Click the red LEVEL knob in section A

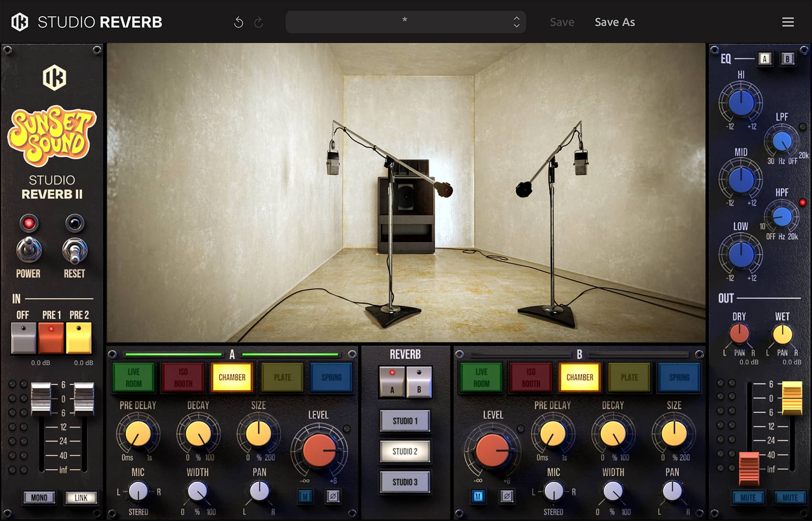tap(319, 450)
